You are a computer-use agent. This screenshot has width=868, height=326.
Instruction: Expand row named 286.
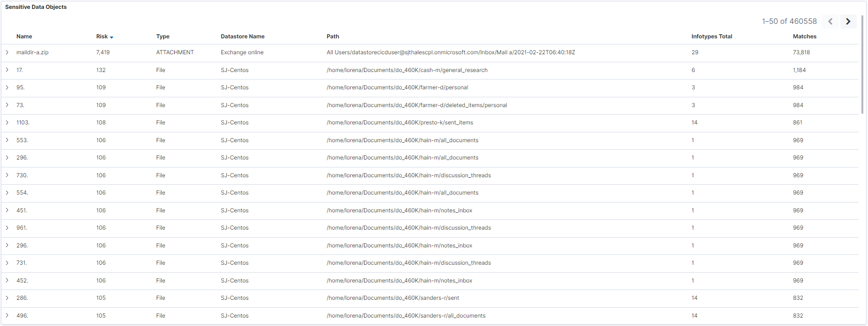click(x=7, y=298)
